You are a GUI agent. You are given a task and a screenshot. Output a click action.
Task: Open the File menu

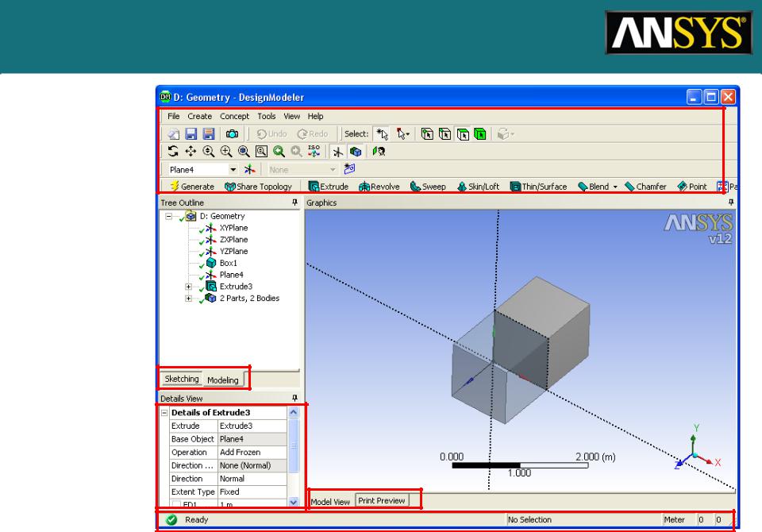coord(174,116)
